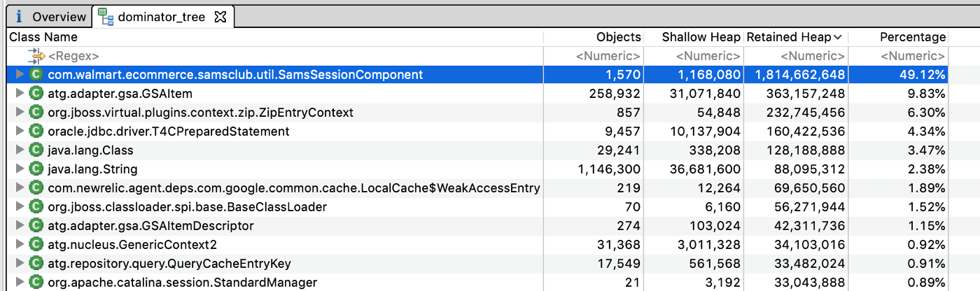Click the Regex filter field
Screen dimensions: 980x291
[x=73, y=56]
